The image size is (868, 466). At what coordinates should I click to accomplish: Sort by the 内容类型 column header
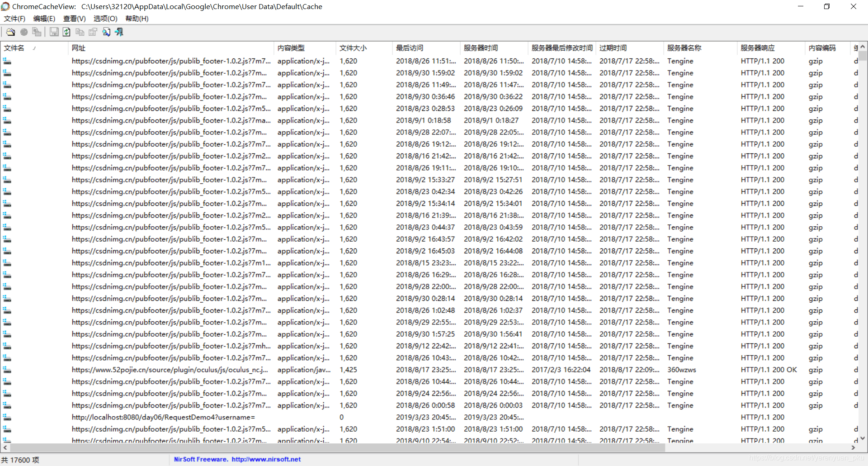pyautogui.click(x=305, y=48)
